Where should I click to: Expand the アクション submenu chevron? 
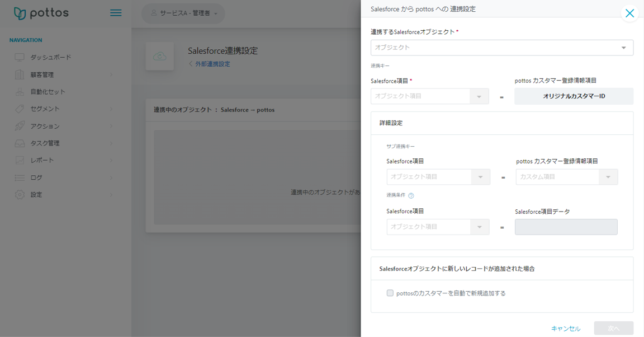coord(111,126)
